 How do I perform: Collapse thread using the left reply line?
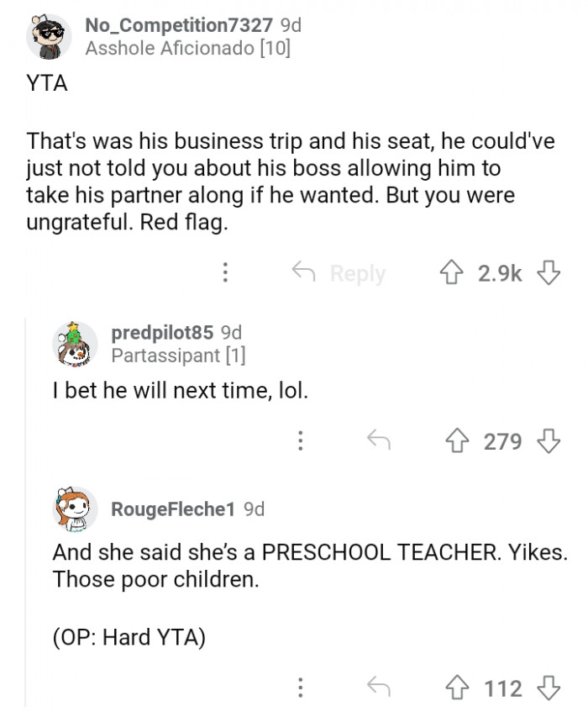tap(25, 512)
